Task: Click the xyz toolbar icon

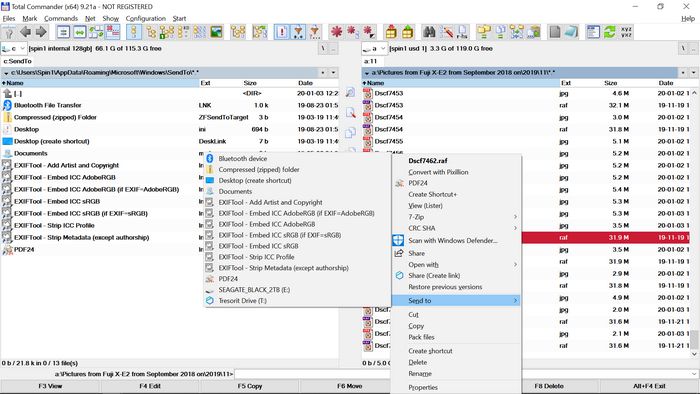Action: coord(626,32)
